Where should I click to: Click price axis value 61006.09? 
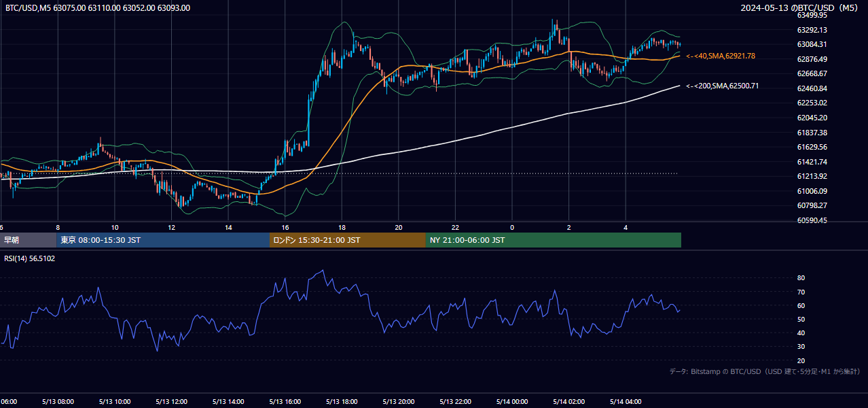point(813,191)
